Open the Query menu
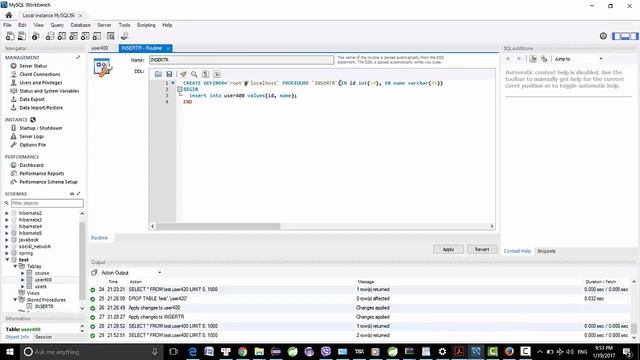Screen dimensions: 640x360 pyautogui.click(x=57, y=25)
